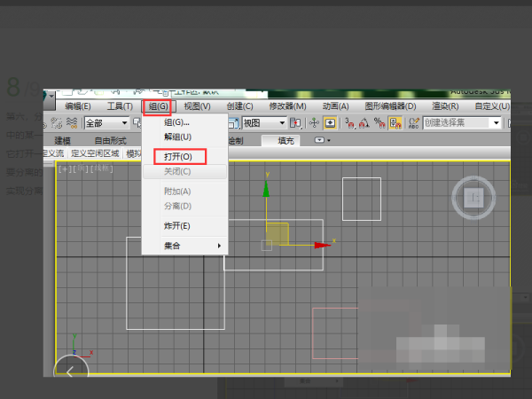Open the 创建选择集 named selection dropdown
The image size is (532, 399).
[462, 123]
